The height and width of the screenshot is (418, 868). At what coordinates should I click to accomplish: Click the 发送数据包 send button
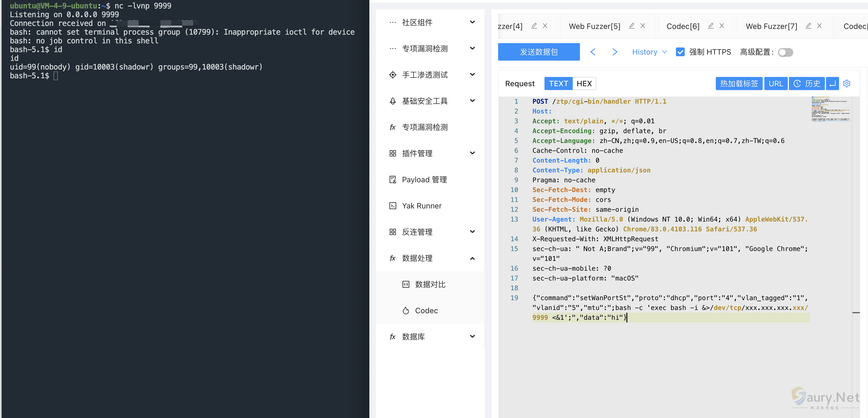(x=538, y=52)
